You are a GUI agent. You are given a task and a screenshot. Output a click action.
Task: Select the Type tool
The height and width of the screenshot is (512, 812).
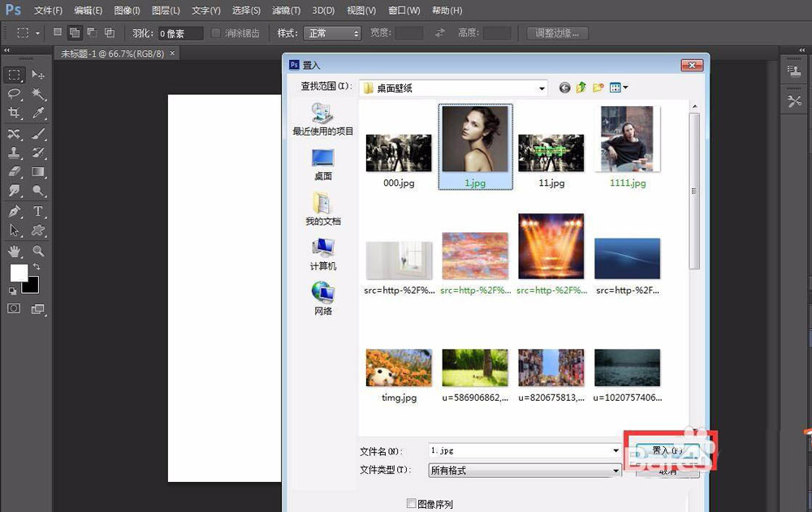pyautogui.click(x=38, y=211)
